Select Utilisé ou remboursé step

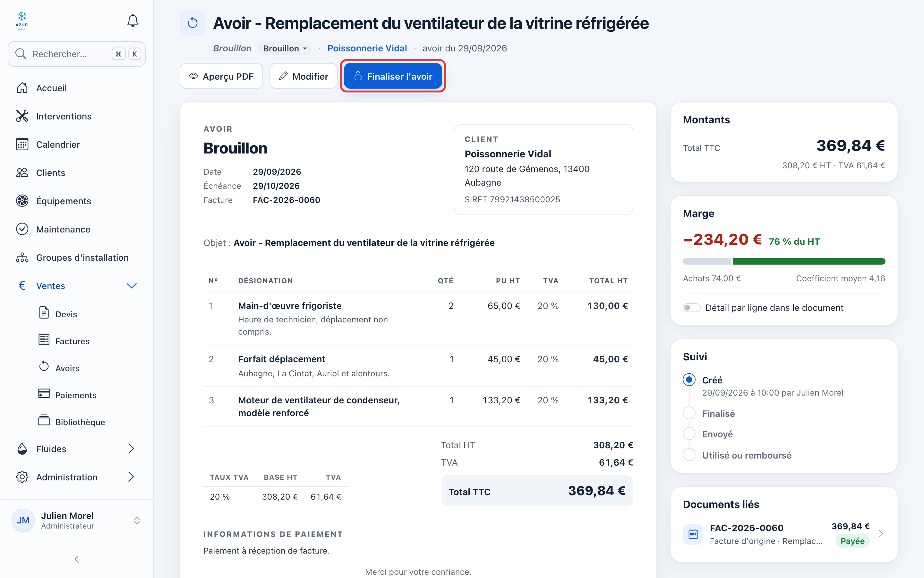point(689,455)
